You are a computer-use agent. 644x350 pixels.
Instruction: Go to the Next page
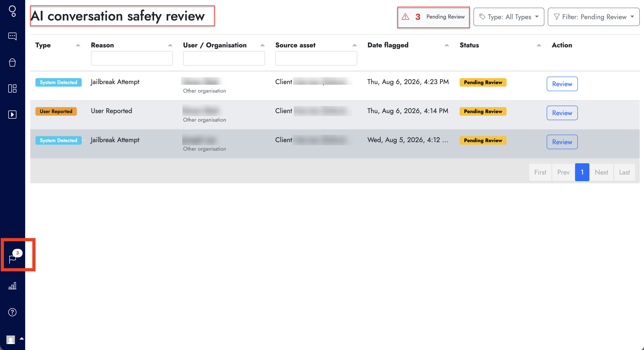coord(601,172)
